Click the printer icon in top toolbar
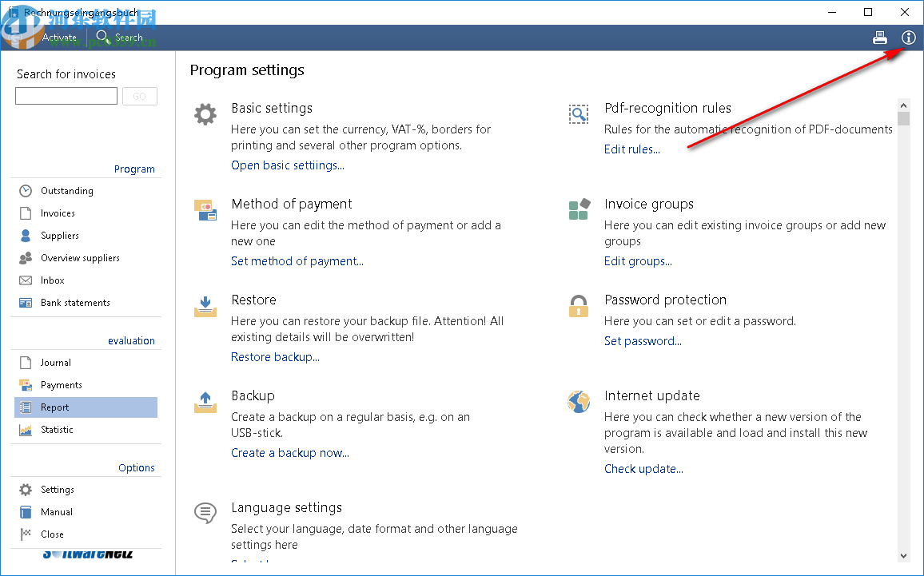924x576 pixels. [x=880, y=38]
